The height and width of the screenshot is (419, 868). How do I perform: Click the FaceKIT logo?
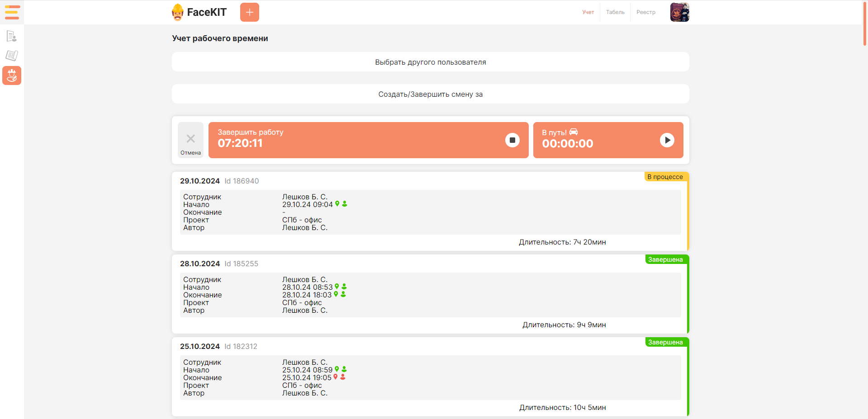pos(199,12)
